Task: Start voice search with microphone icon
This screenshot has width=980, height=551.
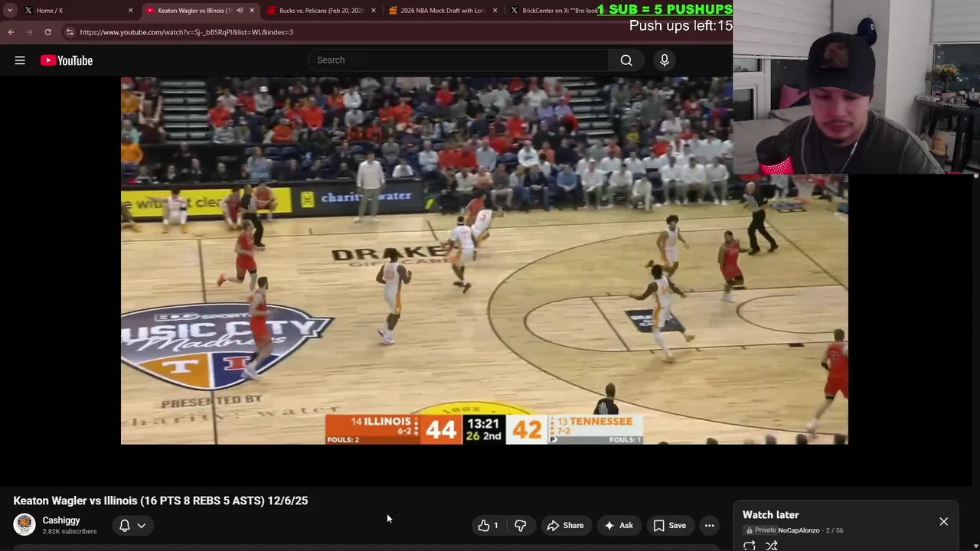Action: coord(665,60)
